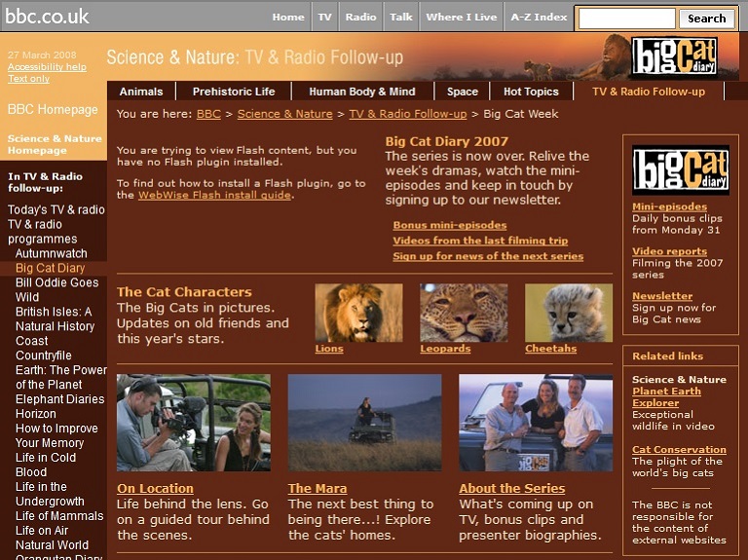Click the bbc.co.uk logo

[47, 17]
